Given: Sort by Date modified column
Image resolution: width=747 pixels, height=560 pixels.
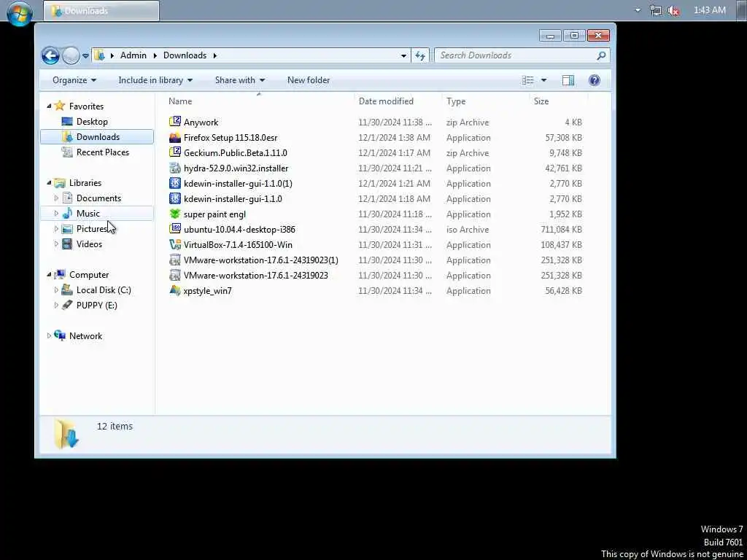Looking at the screenshot, I should tap(398, 101).
